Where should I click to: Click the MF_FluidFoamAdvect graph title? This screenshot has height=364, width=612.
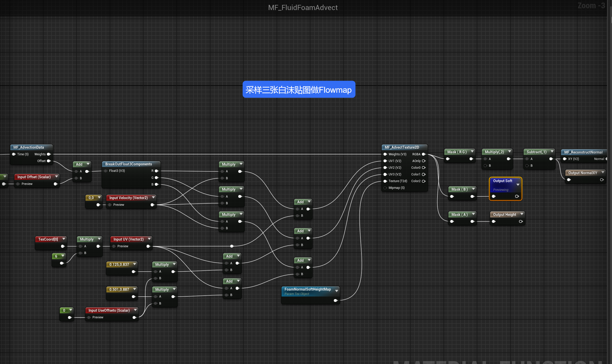tap(303, 8)
